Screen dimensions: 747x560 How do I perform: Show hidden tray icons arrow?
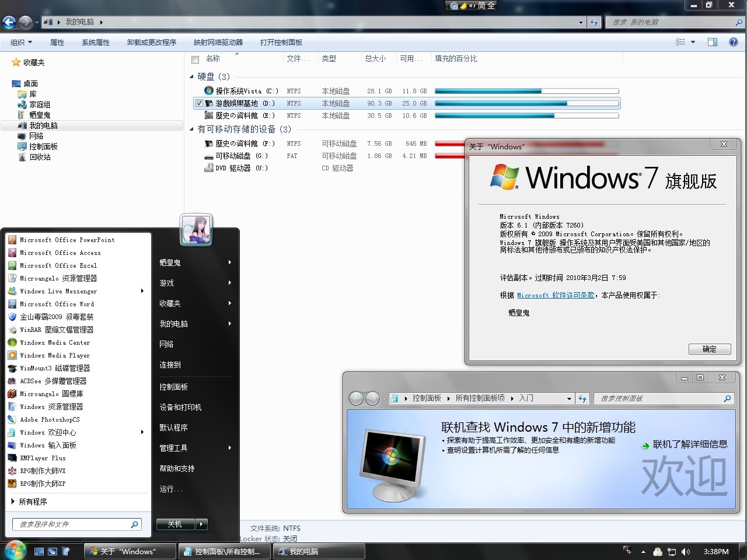643,551
